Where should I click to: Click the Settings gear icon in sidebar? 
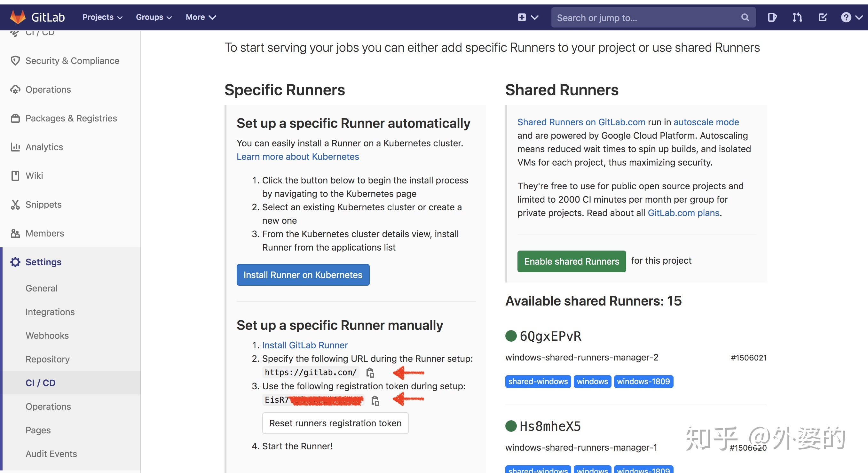coord(15,262)
